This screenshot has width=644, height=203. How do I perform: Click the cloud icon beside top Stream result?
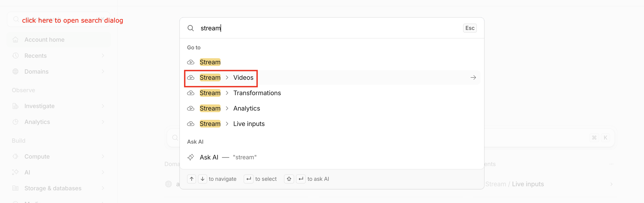191,62
